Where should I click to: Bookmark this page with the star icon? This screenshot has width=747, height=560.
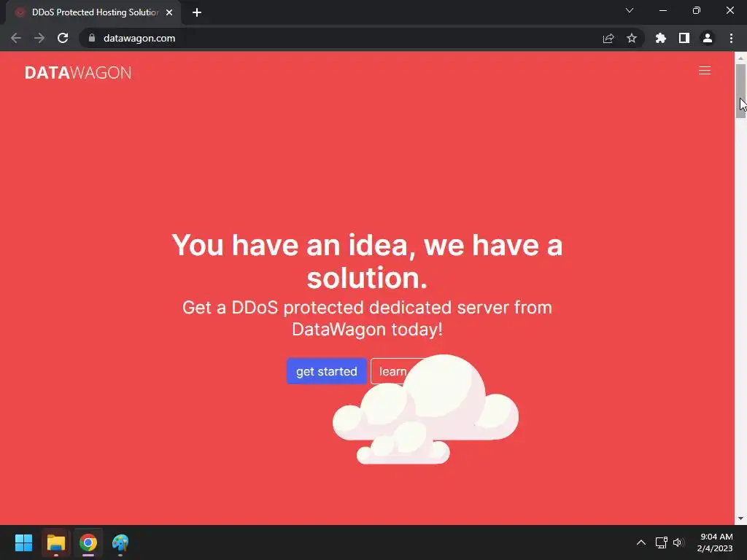coord(631,38)
